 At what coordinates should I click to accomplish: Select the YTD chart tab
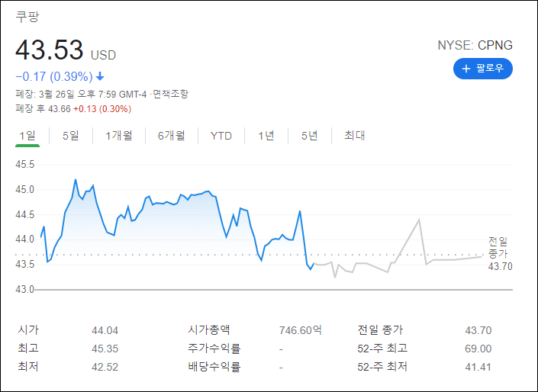coord(221,136)
